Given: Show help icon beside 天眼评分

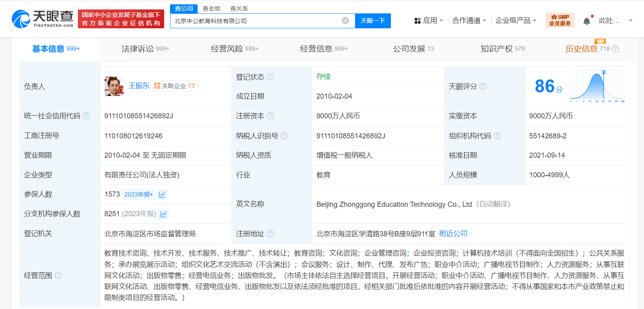Looking at the screenshot, I should pyautogui.click(x=483, y=86).
